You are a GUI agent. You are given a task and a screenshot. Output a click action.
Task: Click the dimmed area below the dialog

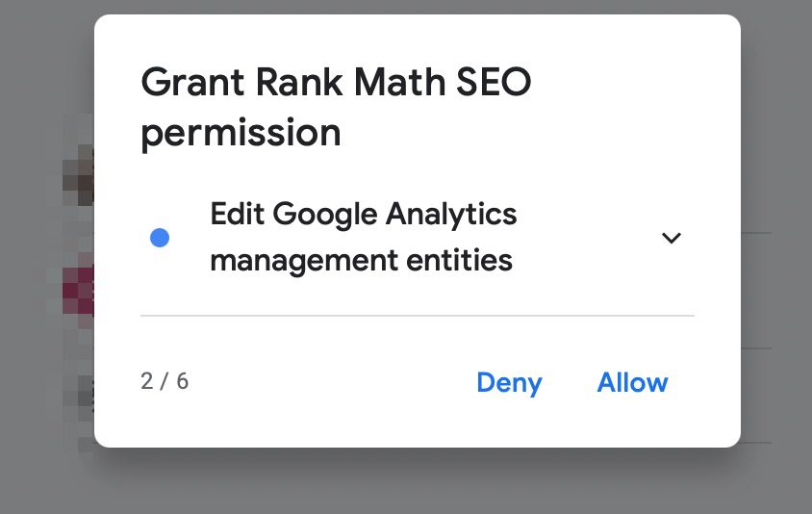click(x=414, y=481)
